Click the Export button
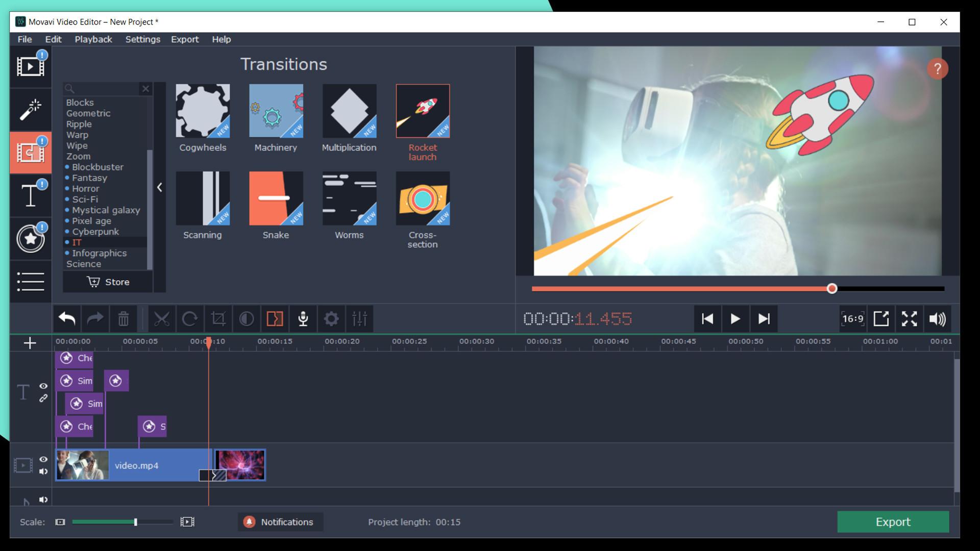The width and height of the screenshot is (980, 551). coord(893,522)
